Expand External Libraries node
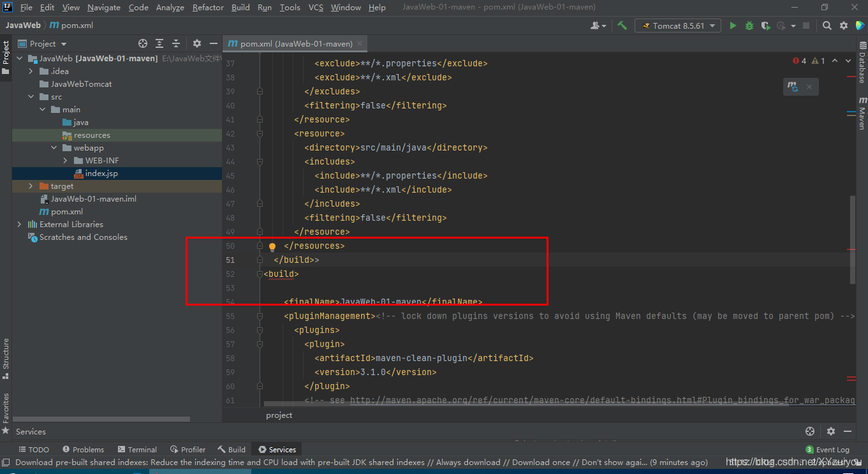This screenshot has height=474, width=868. pos(19,225)
